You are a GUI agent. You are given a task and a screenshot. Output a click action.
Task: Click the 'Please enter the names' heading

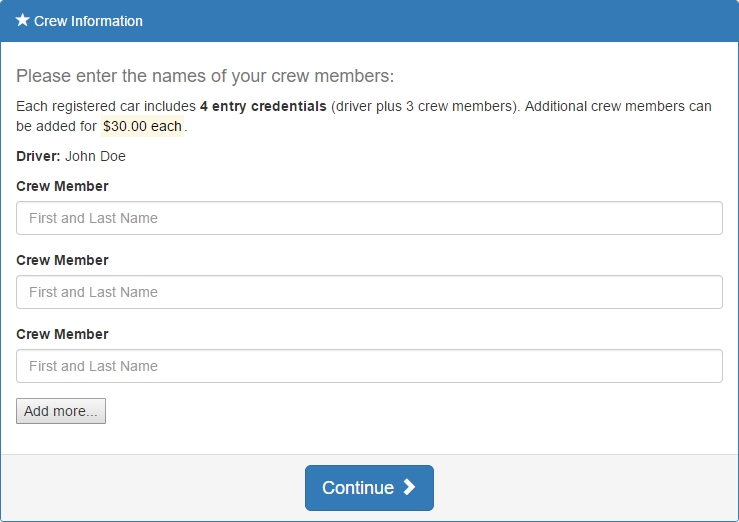(205, 76)
